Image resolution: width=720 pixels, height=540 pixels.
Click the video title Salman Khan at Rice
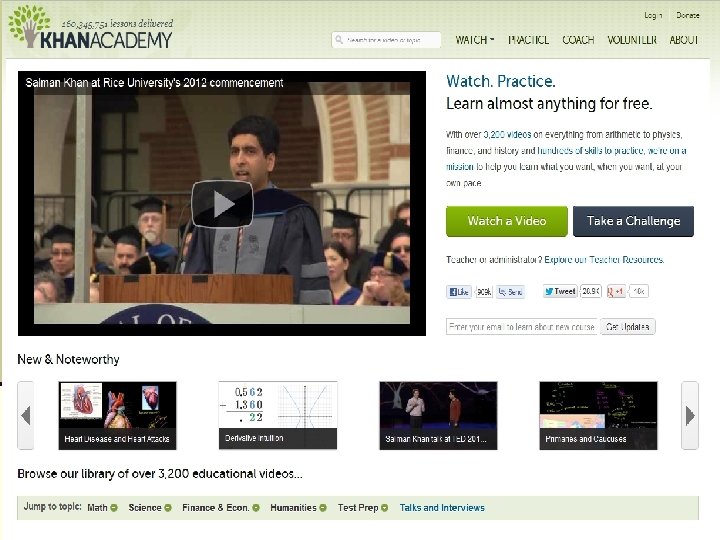pyautogui.click(x=154, y=83)
